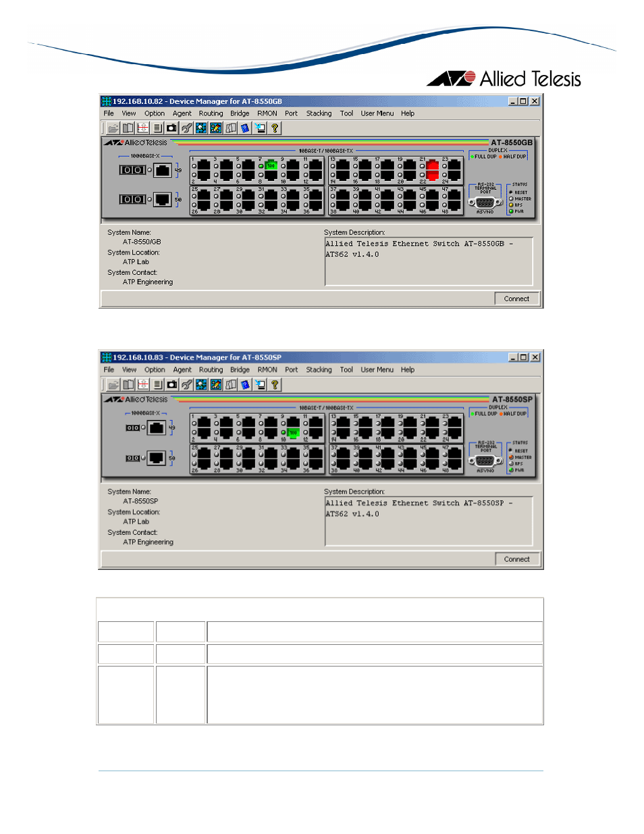Click the blue square icon right of wrench, AT-8550GB
This screenshot has width=644, height=834.
[201, 128]
